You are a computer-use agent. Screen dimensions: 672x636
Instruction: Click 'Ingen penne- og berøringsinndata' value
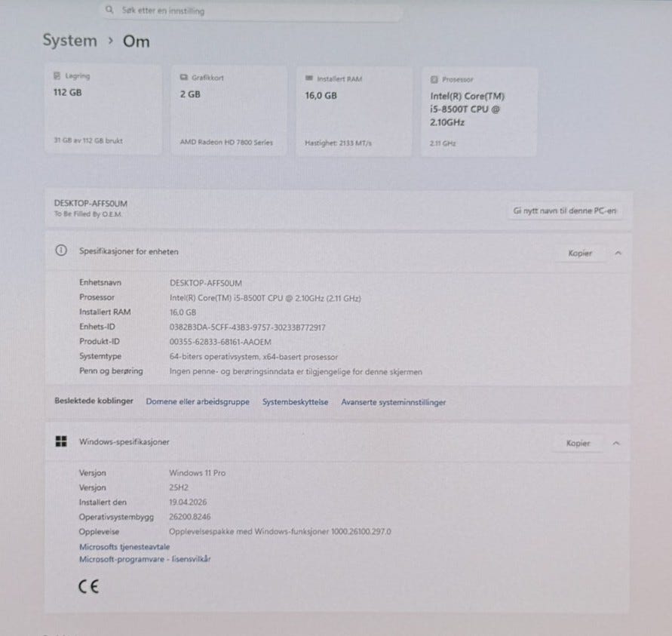click(x=296, y=372)
